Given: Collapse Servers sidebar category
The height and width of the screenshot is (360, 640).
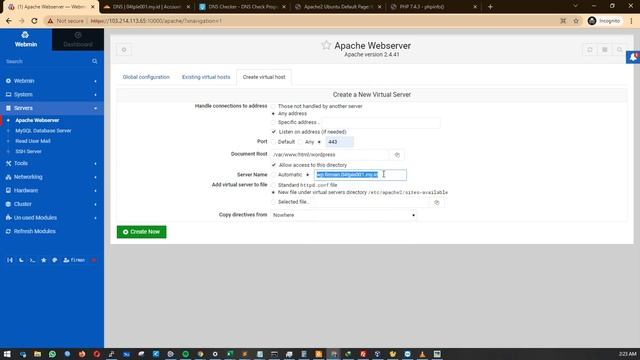Looking at the screenshot, I should click(x=52, y=108).
